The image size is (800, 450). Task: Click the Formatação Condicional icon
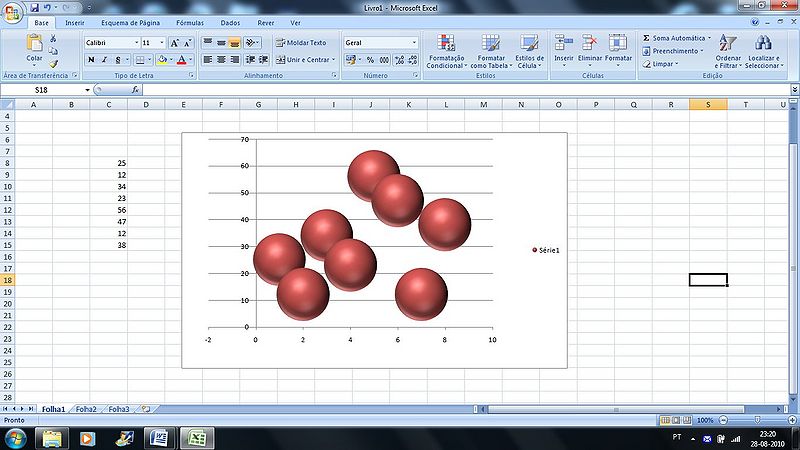coord(445,44)
